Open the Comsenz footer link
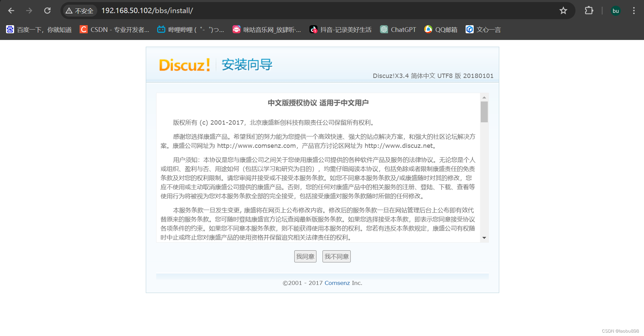The height and width of the screenshot is (336, 644). pyautogui.click(x=337, y=283)
